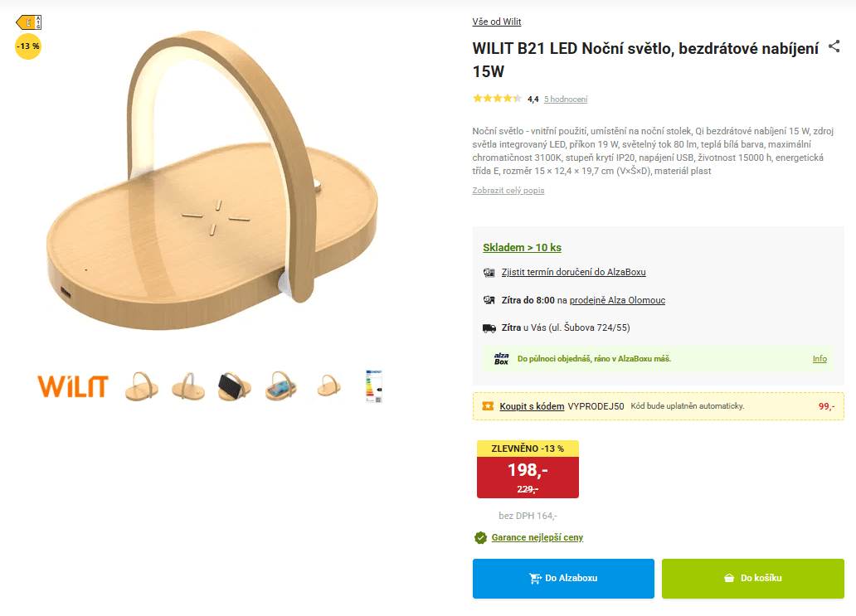Click the share icon next to the title
Viewport: 856px width, 616px height.
click(x=834, y=46)
